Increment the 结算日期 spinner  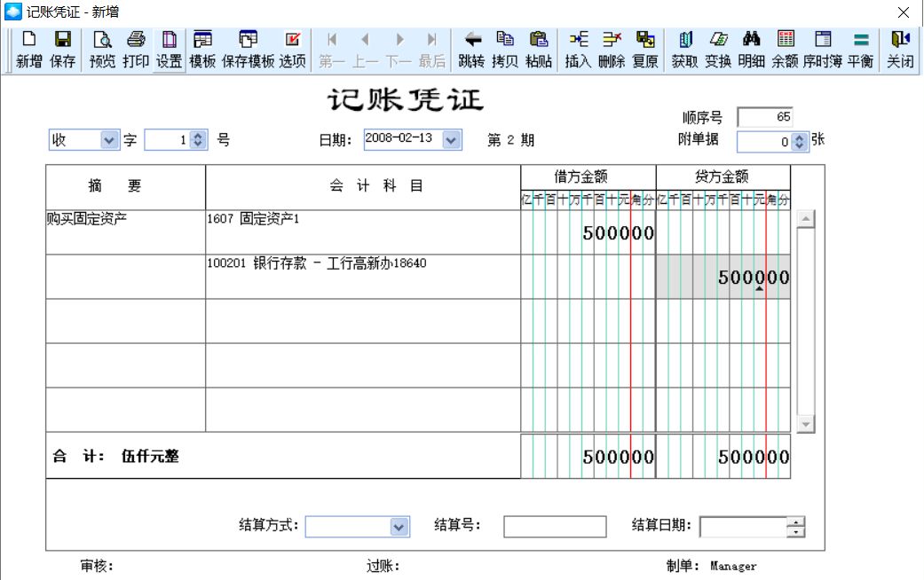795,522
